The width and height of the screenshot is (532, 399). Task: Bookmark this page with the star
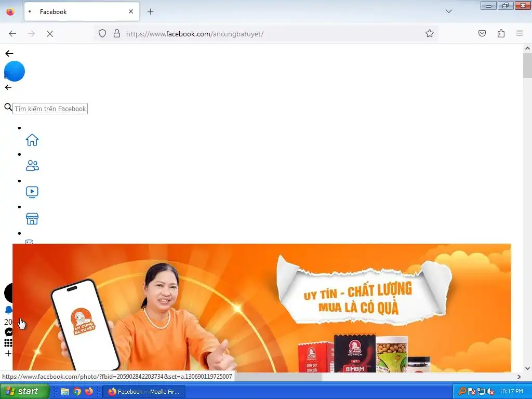(430, 33)
